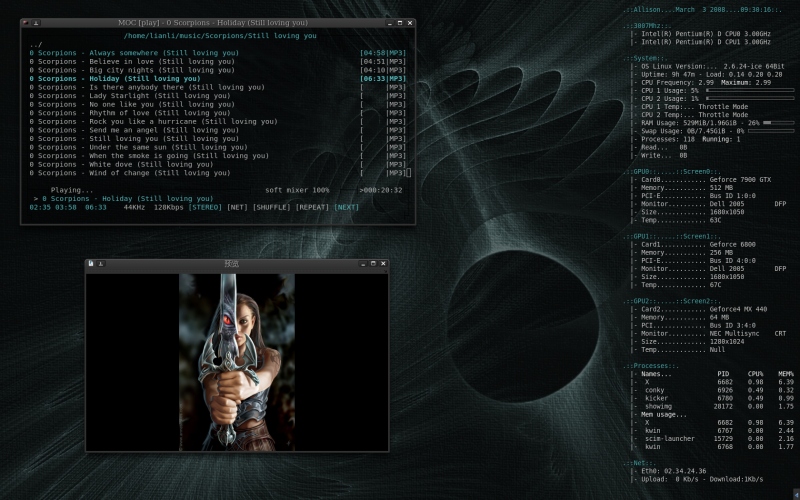Click the 'NEC Multisync' monitor entry
The height and width of the screenshot is (500, 800).
coord(734,333)
